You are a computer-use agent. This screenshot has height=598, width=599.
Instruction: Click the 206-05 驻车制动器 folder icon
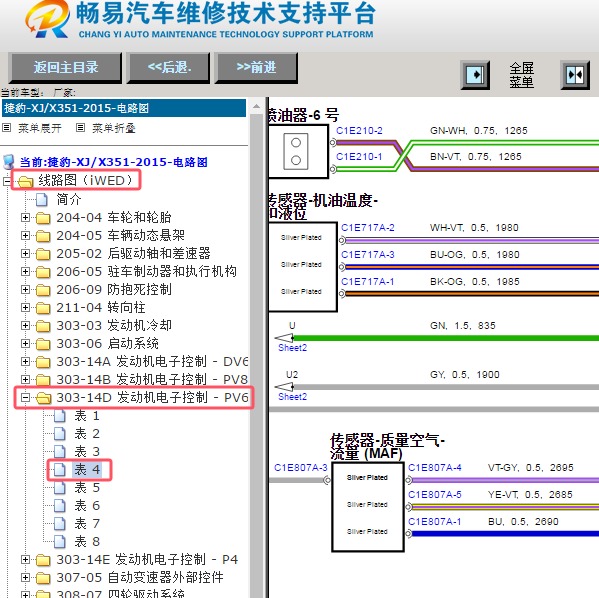tap(43, 272)
